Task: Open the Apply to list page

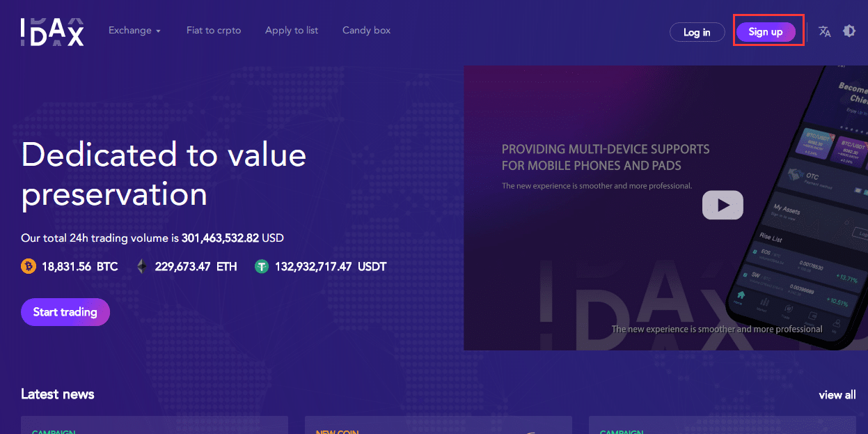Action: coord(291,30)
